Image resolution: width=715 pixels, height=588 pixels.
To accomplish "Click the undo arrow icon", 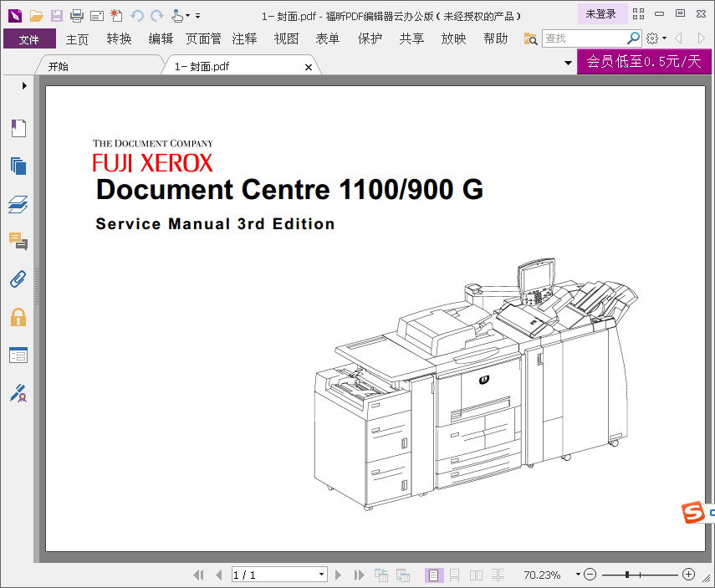I will (137, 16).
